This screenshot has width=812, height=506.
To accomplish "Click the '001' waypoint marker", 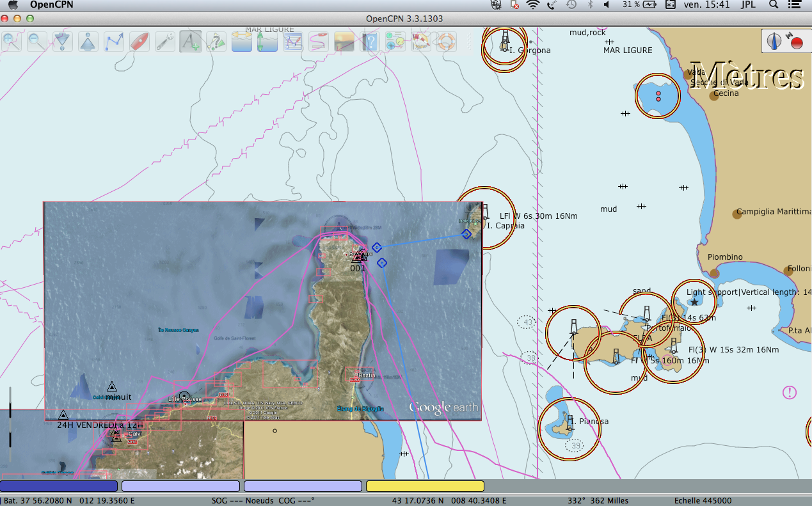I will click(358, 257).
